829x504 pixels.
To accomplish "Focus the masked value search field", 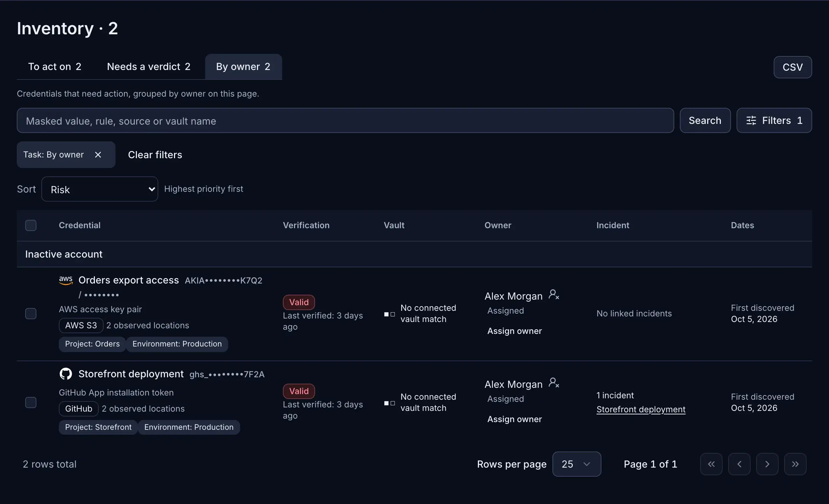I will coord(345,120).
